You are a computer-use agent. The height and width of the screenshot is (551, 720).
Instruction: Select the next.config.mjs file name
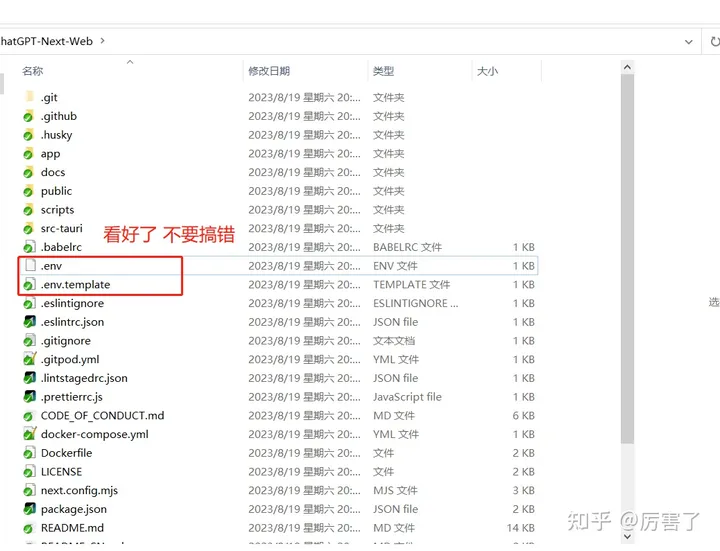pos(79,491)
